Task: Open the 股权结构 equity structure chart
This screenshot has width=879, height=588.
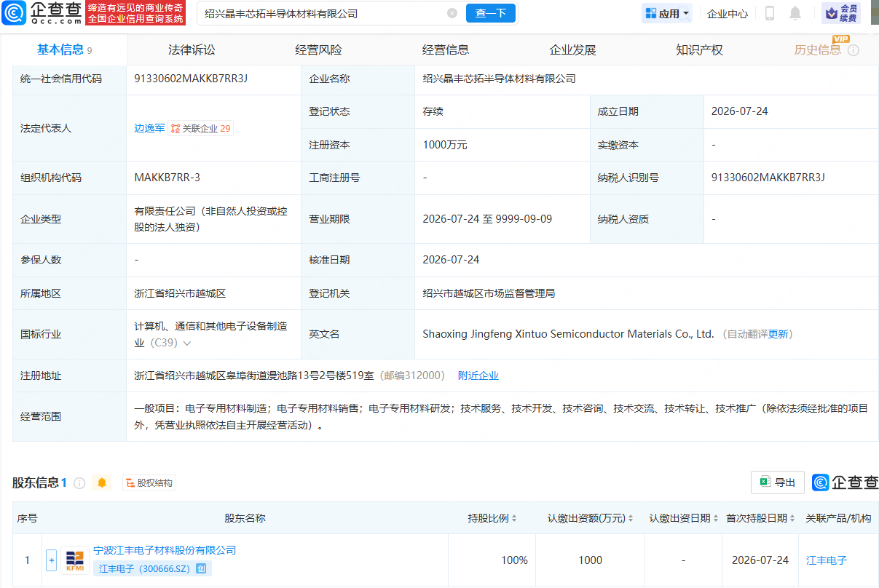Action: point(149,482)
